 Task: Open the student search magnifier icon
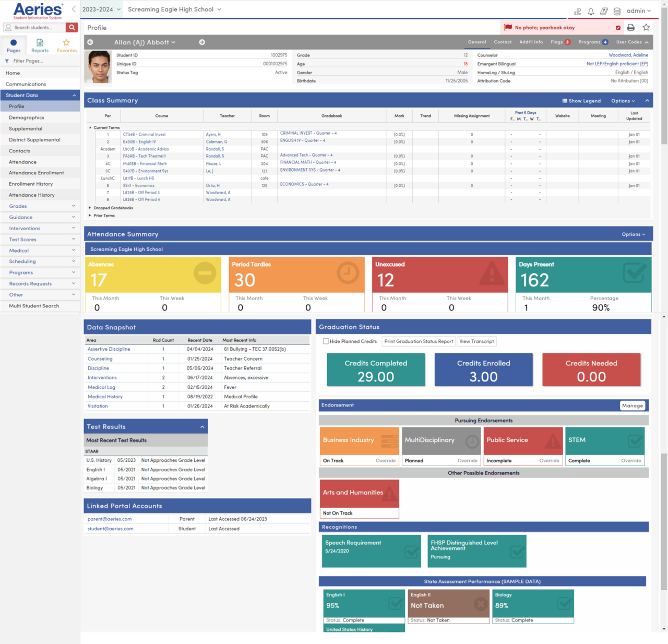coord(71,27)
